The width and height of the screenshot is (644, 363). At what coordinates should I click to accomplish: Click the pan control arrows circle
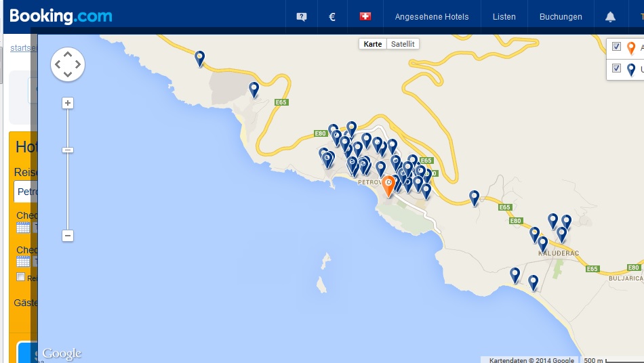tap(68, 64)
